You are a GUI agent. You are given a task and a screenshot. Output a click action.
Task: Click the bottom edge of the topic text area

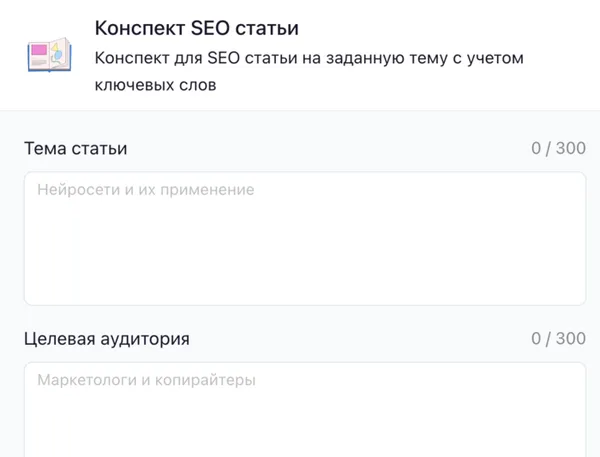[x=304, y=304]
